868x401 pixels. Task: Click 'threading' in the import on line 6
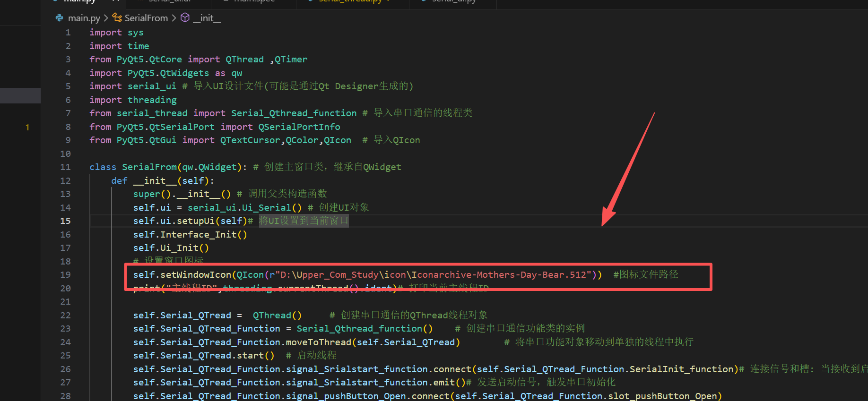tap(152, 100)
